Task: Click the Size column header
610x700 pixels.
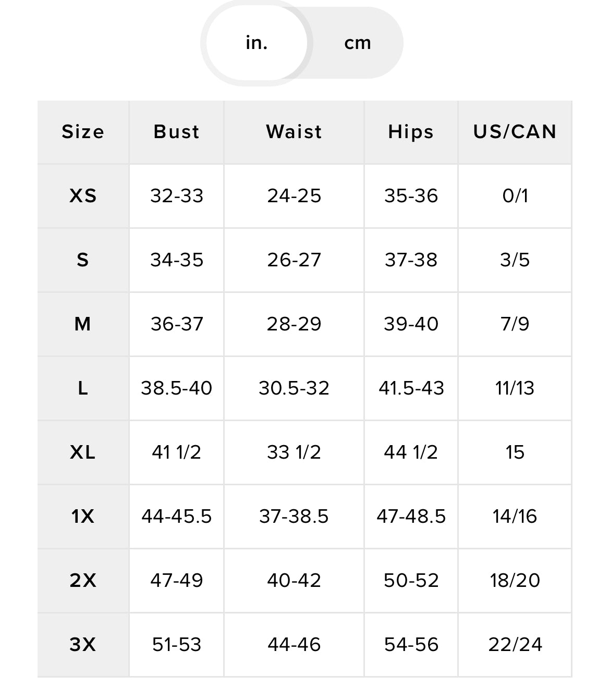Action: (x=83, y=132)
